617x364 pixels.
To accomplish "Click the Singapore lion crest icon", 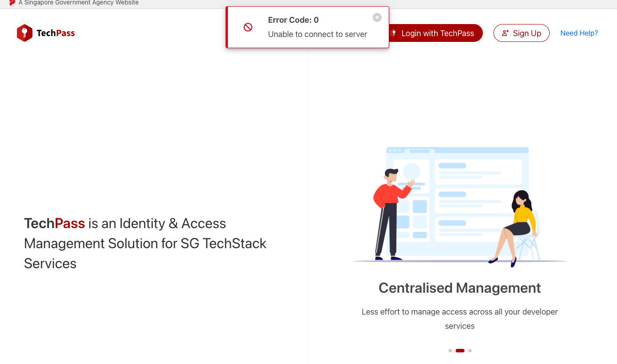I will 12,3.
